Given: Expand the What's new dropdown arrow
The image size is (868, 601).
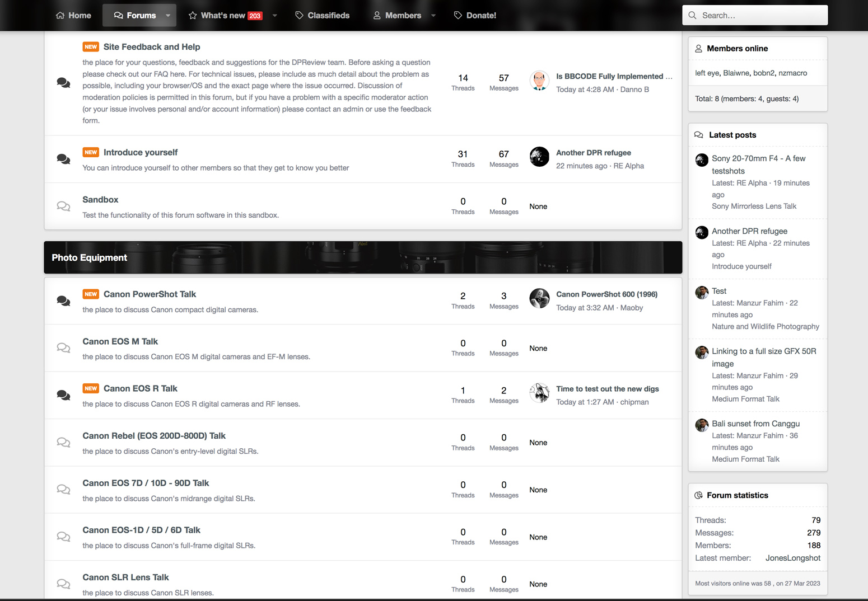Looking at the screenshot, I should [x=274, y=16].
